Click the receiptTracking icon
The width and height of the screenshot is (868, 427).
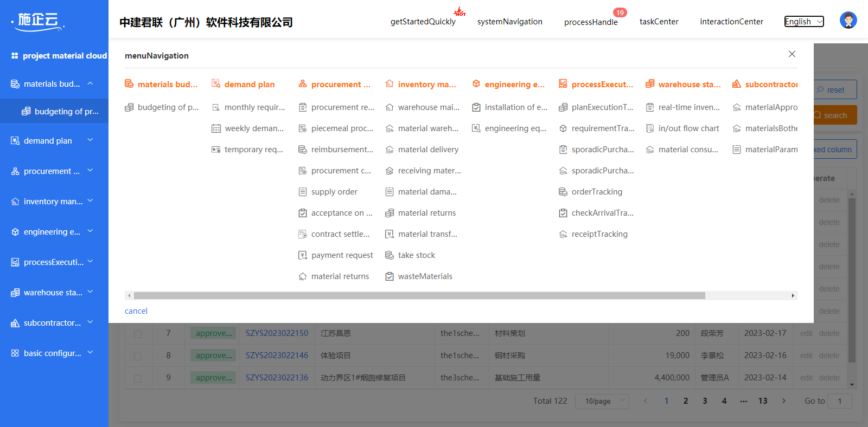point(563,234)
